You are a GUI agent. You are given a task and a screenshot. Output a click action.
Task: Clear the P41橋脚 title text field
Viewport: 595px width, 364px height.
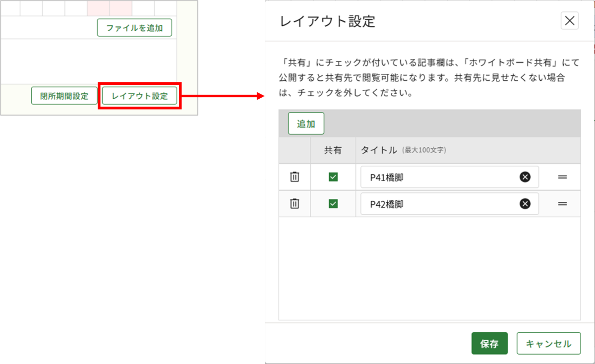[525, 177]
